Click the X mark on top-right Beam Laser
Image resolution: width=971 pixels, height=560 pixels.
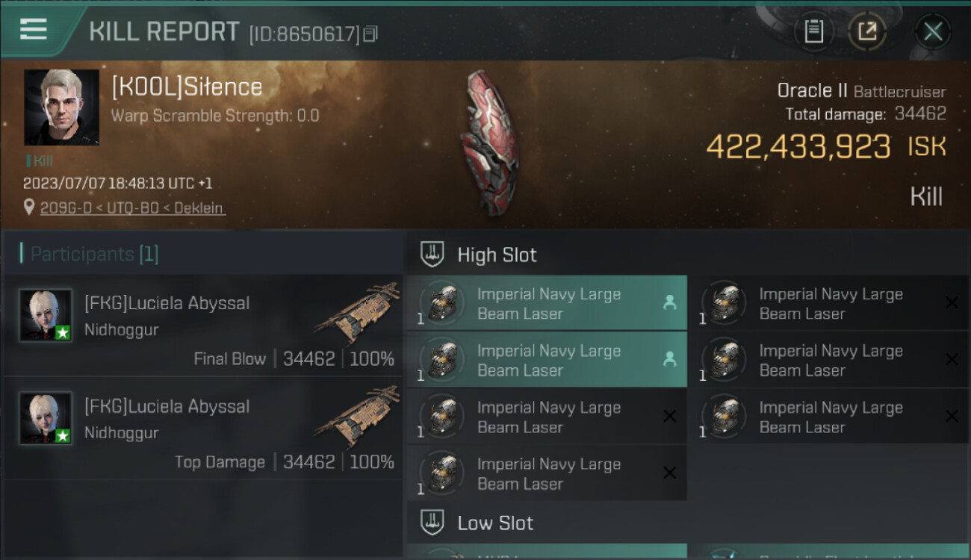952,302
